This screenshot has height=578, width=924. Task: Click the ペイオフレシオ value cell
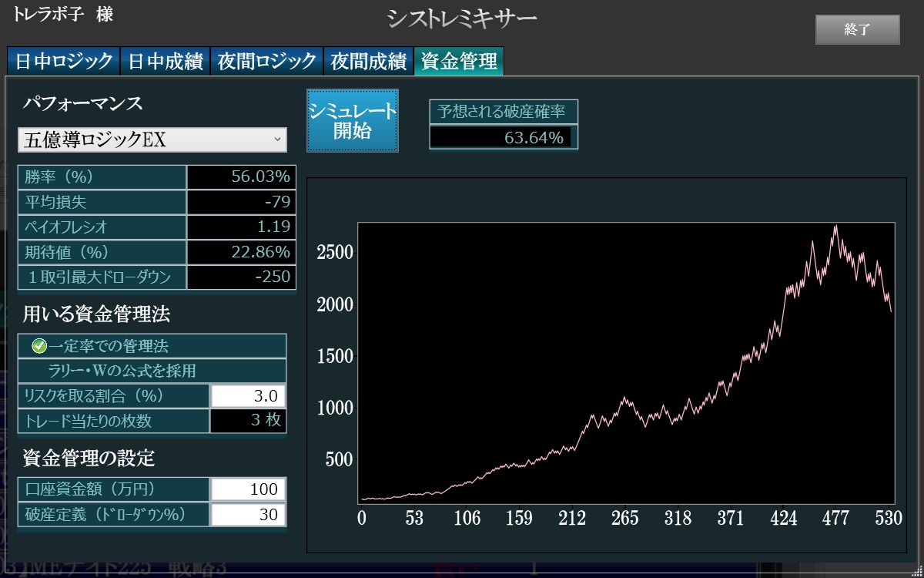pos(241,227)
